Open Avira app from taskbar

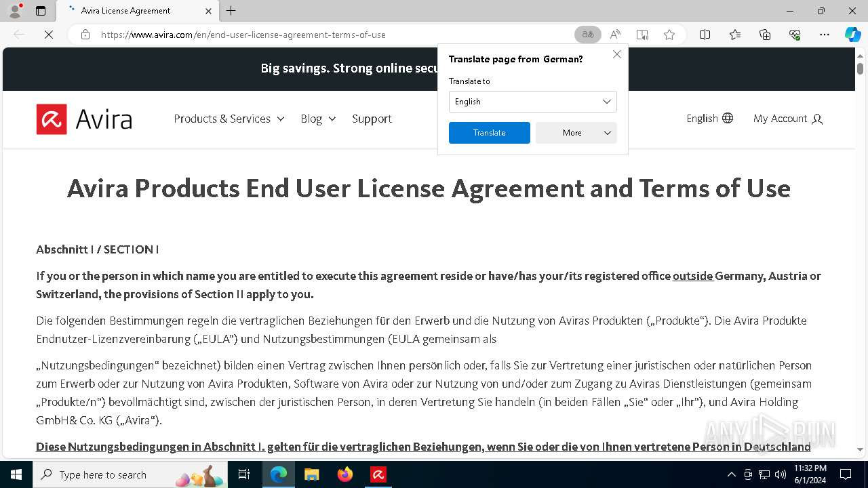coord(378,474)
